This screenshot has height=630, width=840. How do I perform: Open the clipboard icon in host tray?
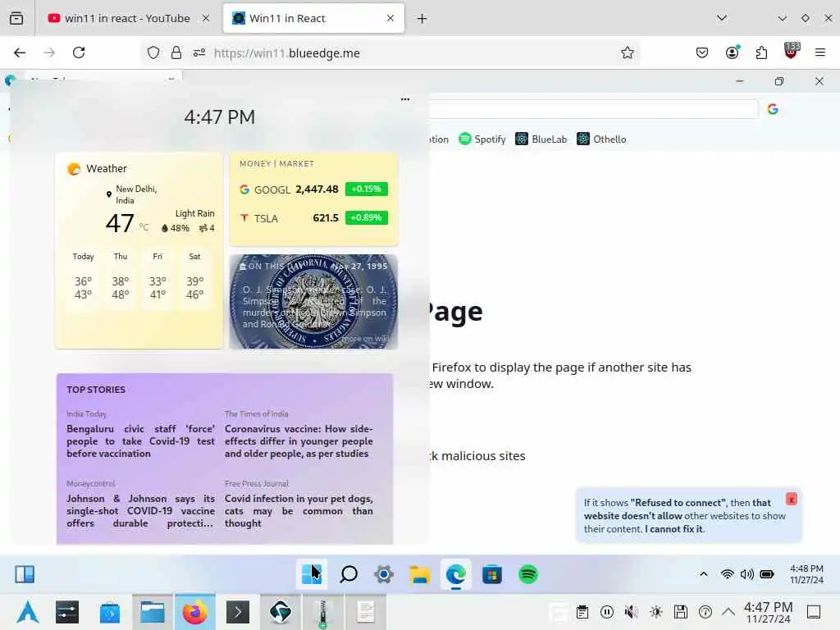582,612
